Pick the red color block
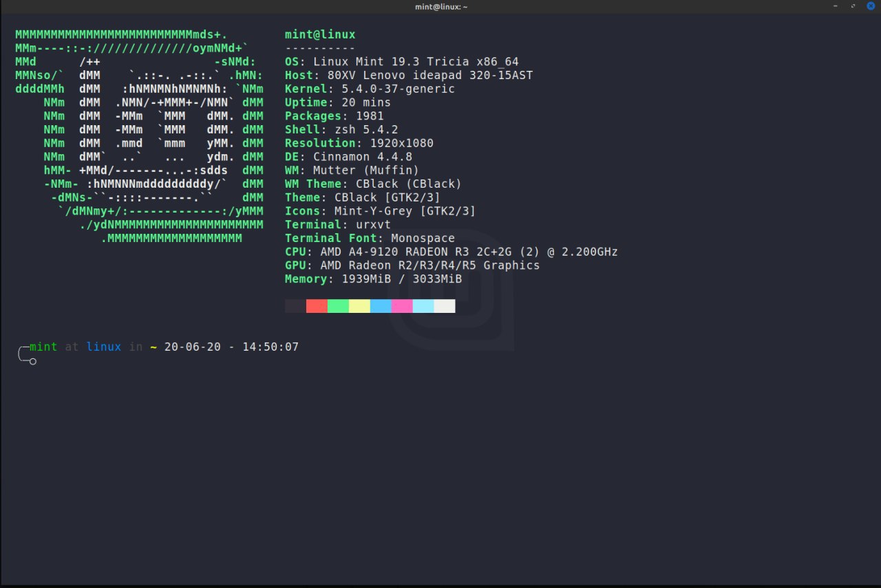The image size is (881, 588). [x=317, y=306]
